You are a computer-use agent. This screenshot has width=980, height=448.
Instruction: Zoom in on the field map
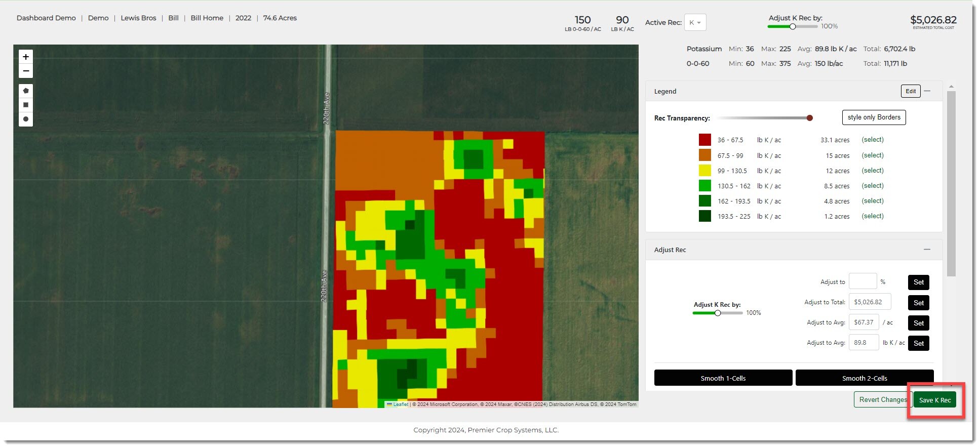26,57
